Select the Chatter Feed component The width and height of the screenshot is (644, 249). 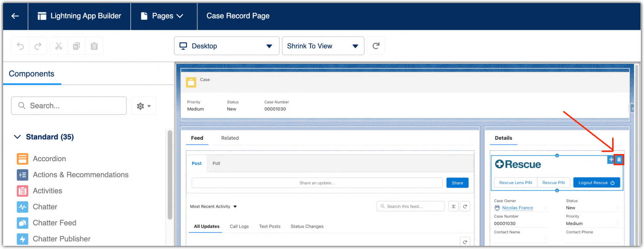(x=46, y=223)
